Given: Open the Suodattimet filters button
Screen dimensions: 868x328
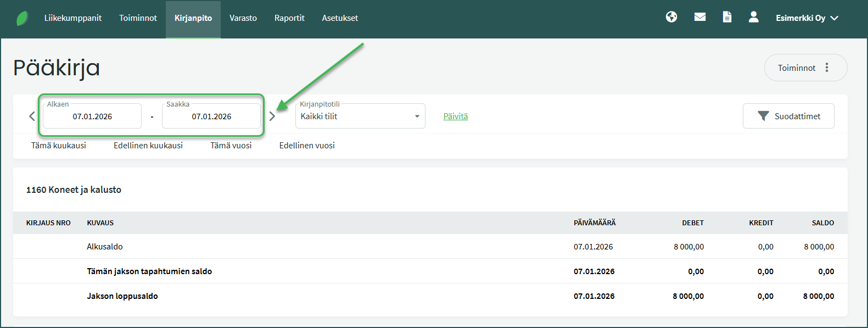Looking at the screenshot, I should (788, 116).
